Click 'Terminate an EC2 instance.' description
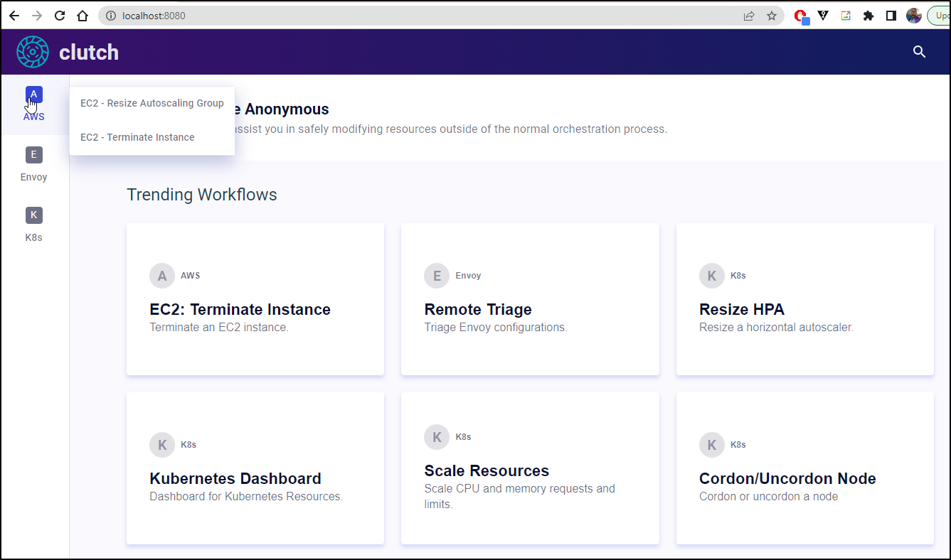This screenshot has height=560, width=951. pos(219,328)
